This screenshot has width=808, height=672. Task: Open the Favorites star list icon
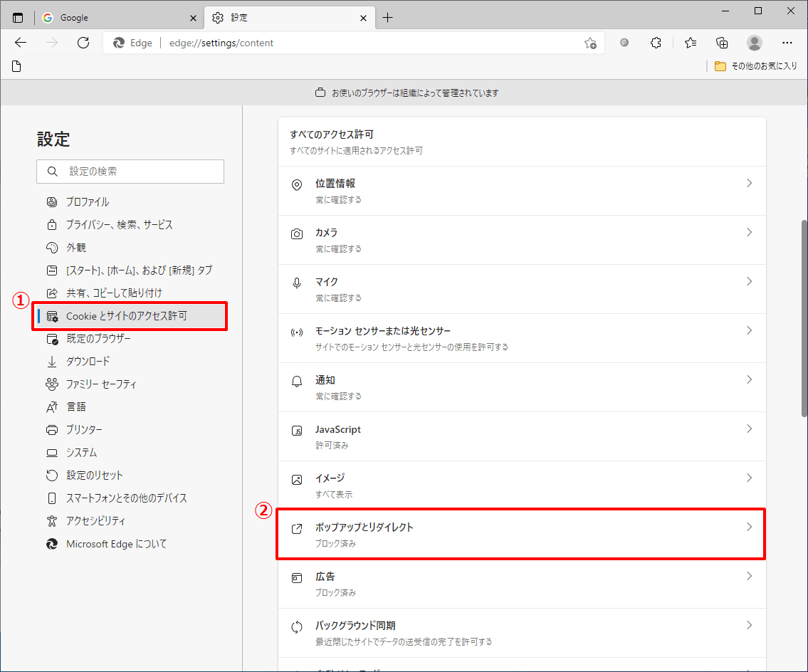[x=690, y=43]
